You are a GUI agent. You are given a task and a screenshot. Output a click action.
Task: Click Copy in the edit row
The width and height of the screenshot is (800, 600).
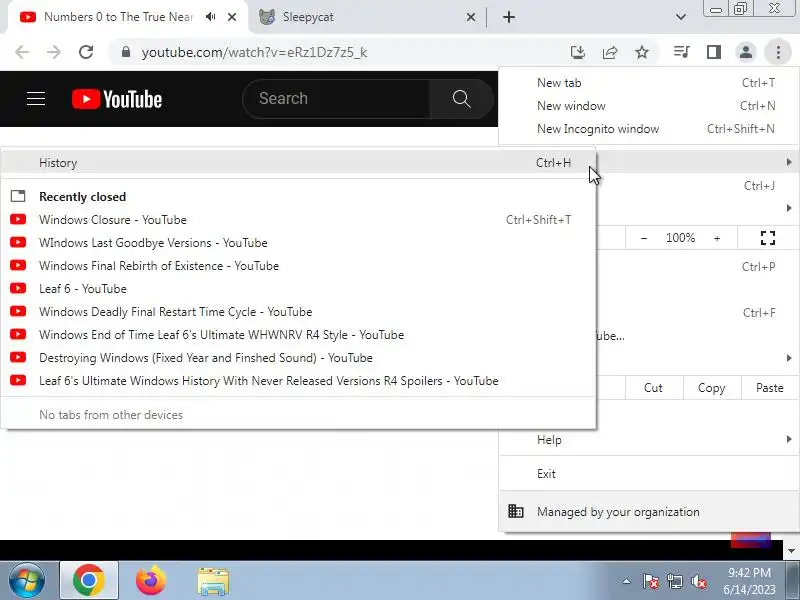tap(711, 388)
